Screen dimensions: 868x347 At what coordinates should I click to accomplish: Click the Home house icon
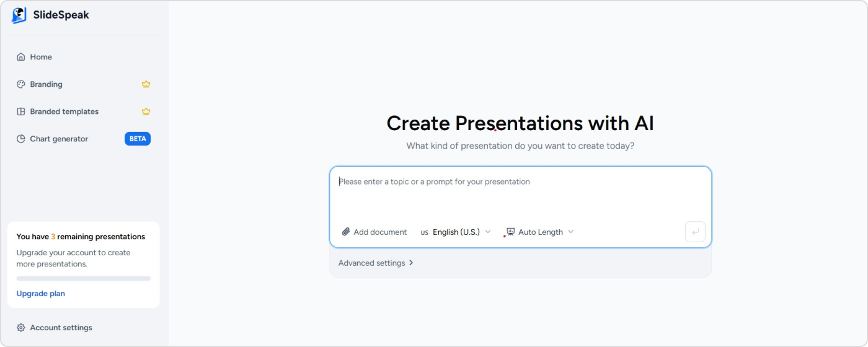[x=21, y=57]
